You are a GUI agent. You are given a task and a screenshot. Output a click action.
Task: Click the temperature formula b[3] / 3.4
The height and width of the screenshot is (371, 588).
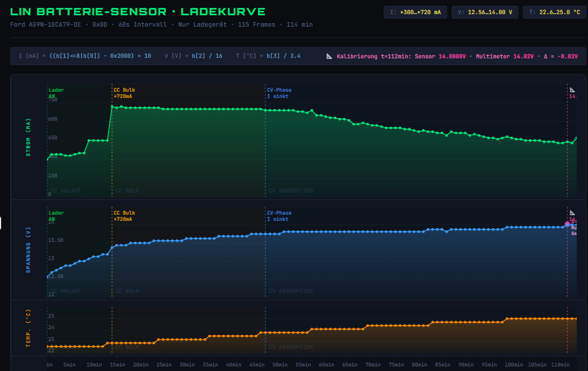268,56
